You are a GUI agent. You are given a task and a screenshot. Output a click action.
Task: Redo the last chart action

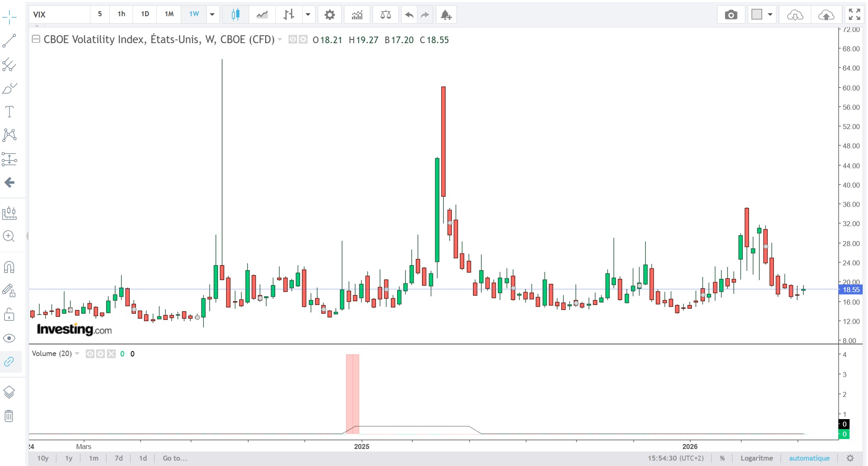coord(425,15)
